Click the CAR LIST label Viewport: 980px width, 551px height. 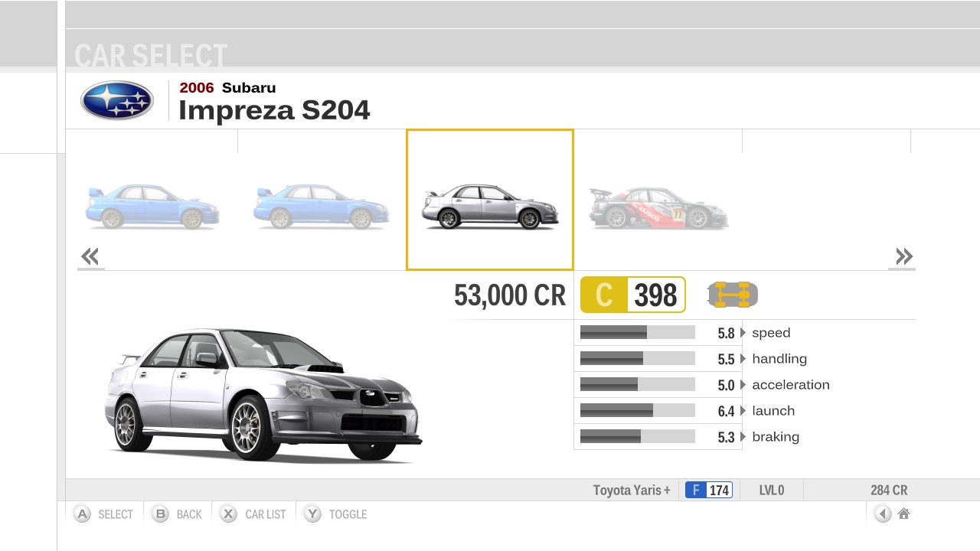[266, 514]
